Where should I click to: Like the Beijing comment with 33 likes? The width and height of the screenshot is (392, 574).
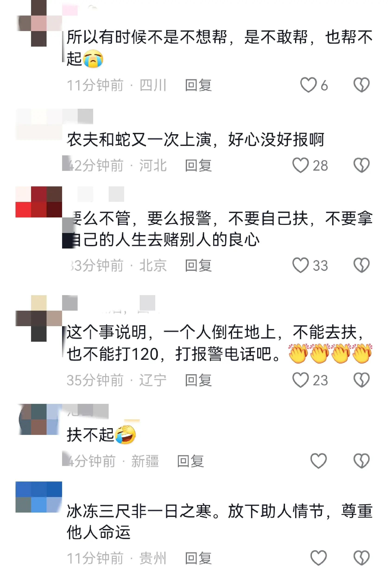coord(300,265)
